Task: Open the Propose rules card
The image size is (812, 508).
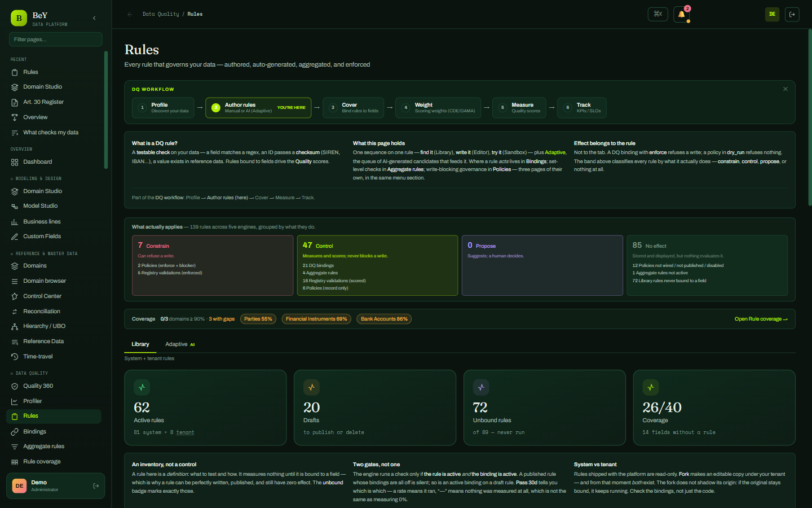Action: [x=542, y=265]
